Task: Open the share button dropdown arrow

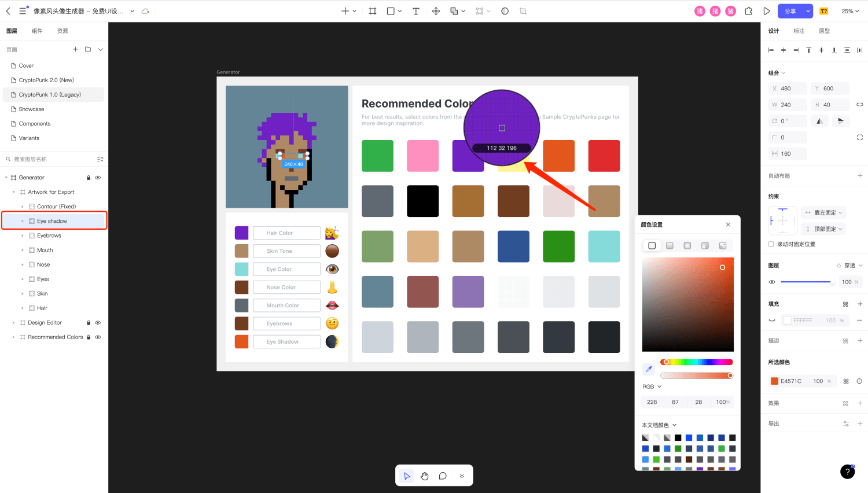Action: [x=808, y=11]
